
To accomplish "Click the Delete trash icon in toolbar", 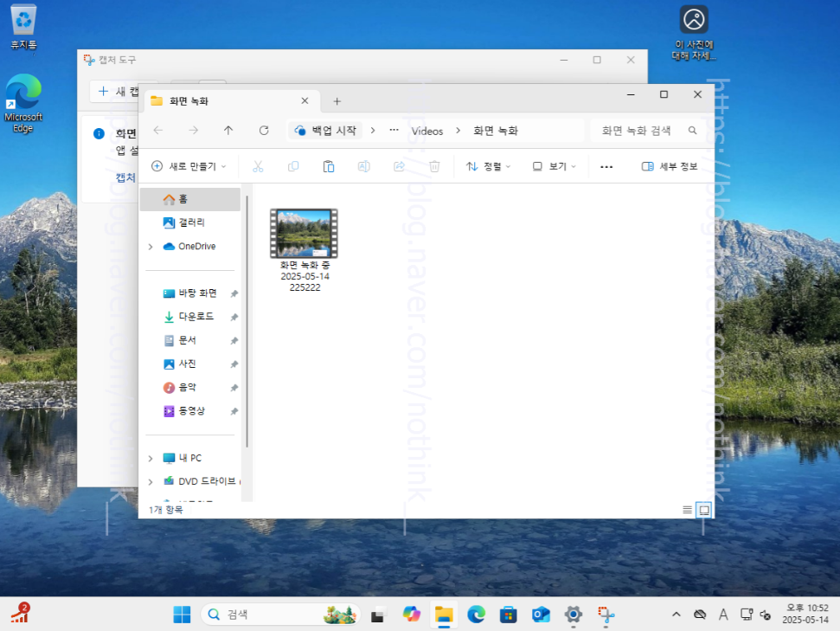I will (x=434, y=167).
